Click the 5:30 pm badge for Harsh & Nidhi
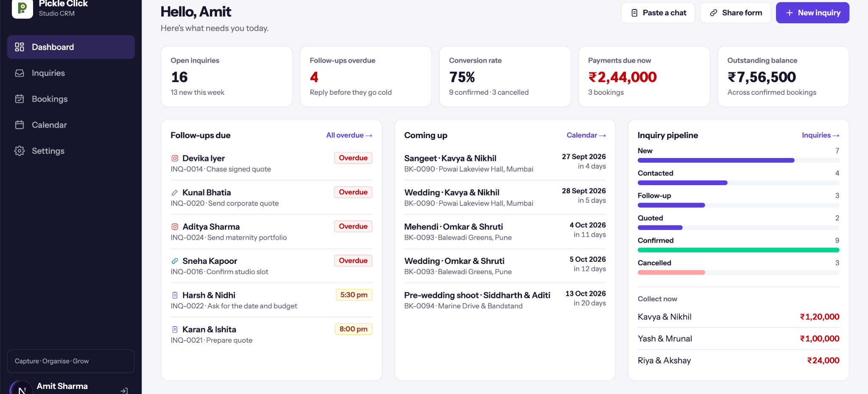 pos(354,295)
